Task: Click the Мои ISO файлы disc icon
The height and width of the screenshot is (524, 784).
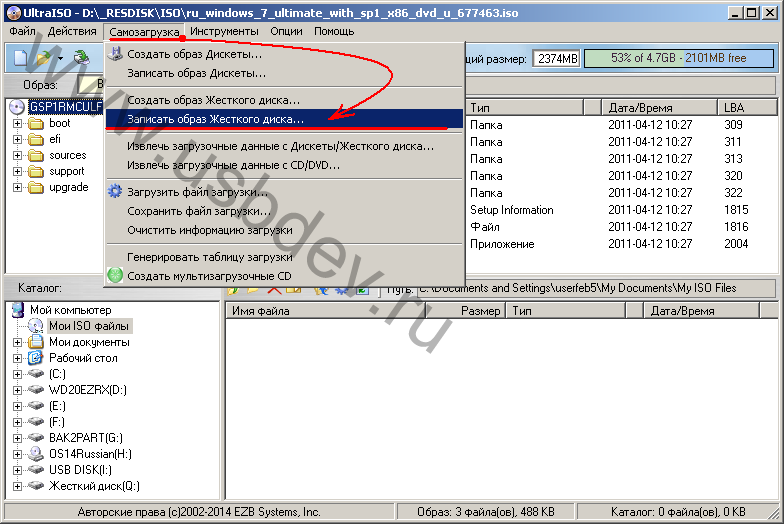Action: pyautogui.click(x=36, y=326)
